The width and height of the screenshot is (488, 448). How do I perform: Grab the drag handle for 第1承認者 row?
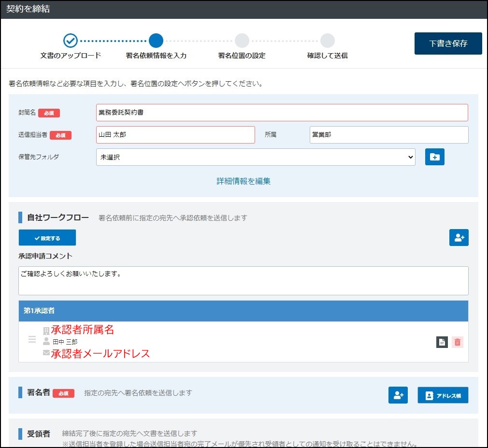coord(32,340)
